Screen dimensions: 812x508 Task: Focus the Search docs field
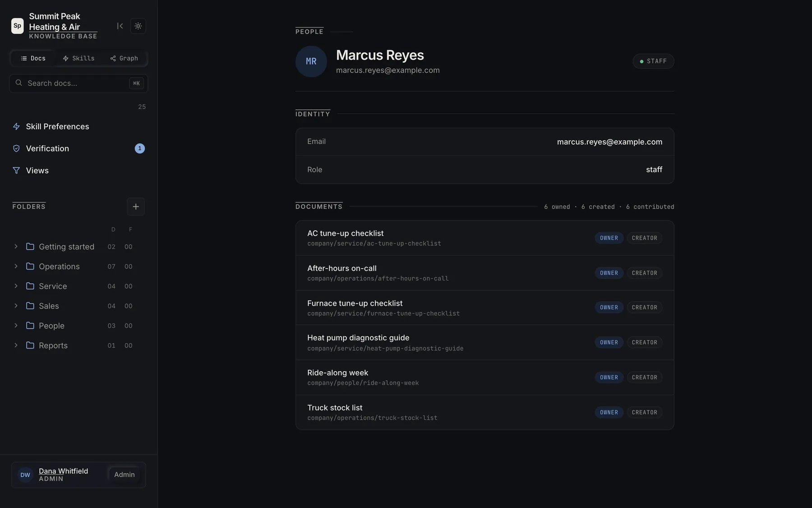[78, 83]
